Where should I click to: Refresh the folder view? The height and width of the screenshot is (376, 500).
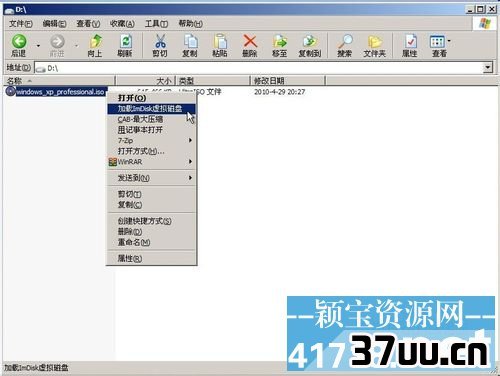coord(125,42)
